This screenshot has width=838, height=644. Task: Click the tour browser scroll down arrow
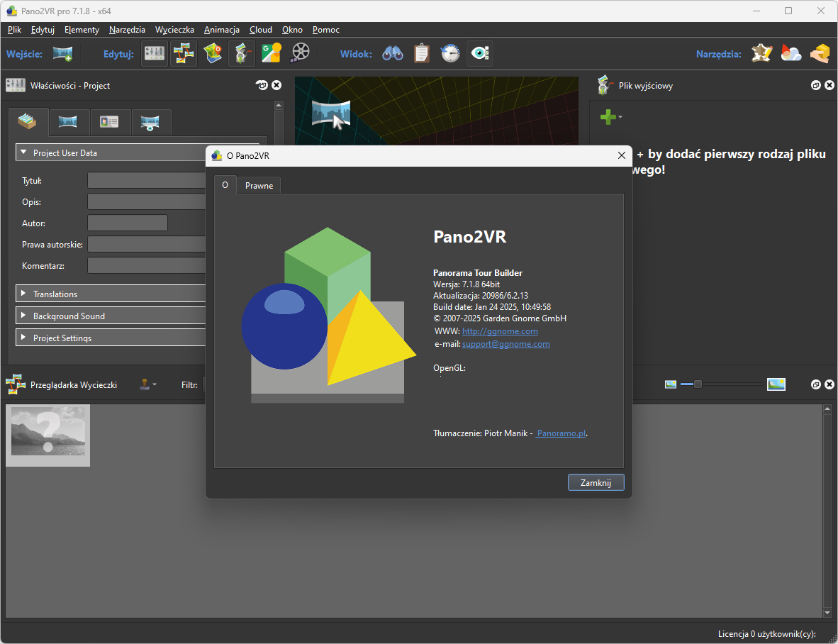[x=827, y=613]
